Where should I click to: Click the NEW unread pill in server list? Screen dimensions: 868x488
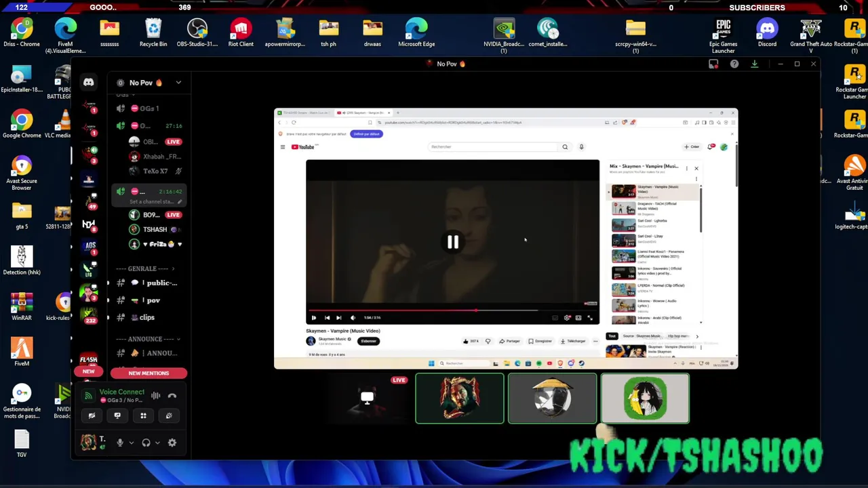click(88, 371)
